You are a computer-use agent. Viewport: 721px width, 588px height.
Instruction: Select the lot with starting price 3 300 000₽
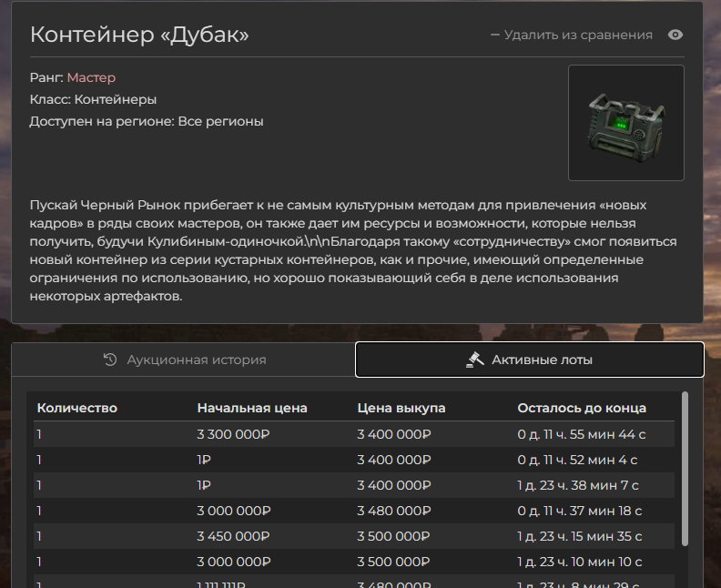(234, 434)
